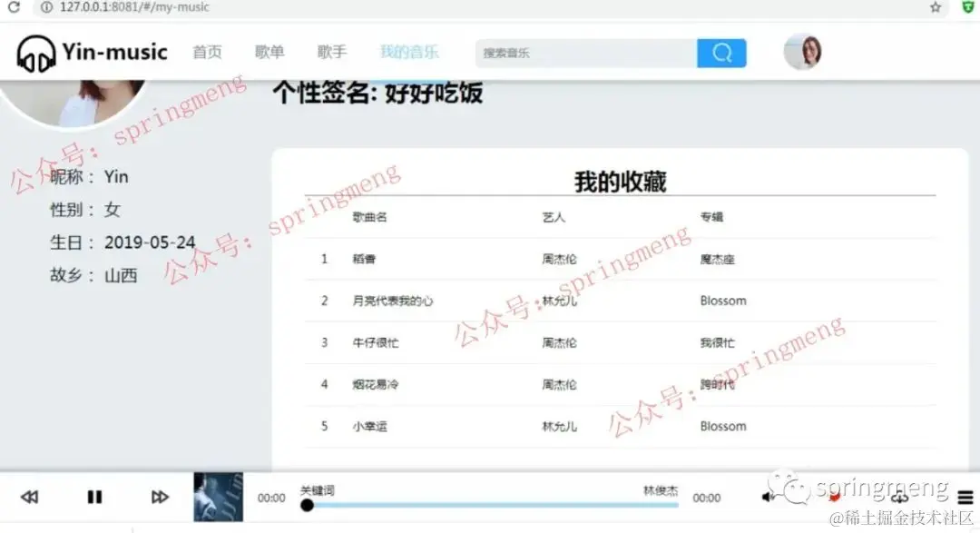Open the user avatar in the header

click(x=802, y=51)
